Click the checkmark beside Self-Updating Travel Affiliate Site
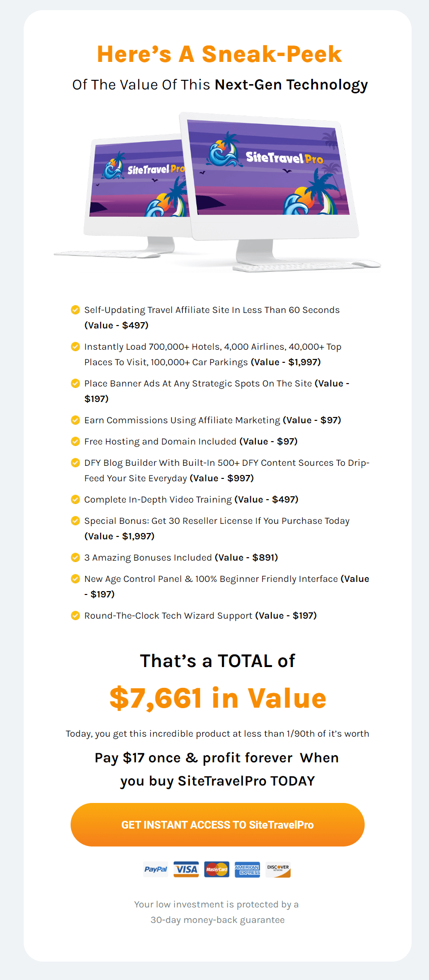Image resolution: width=429 pixels, height=980 pixels. point(75,310)
